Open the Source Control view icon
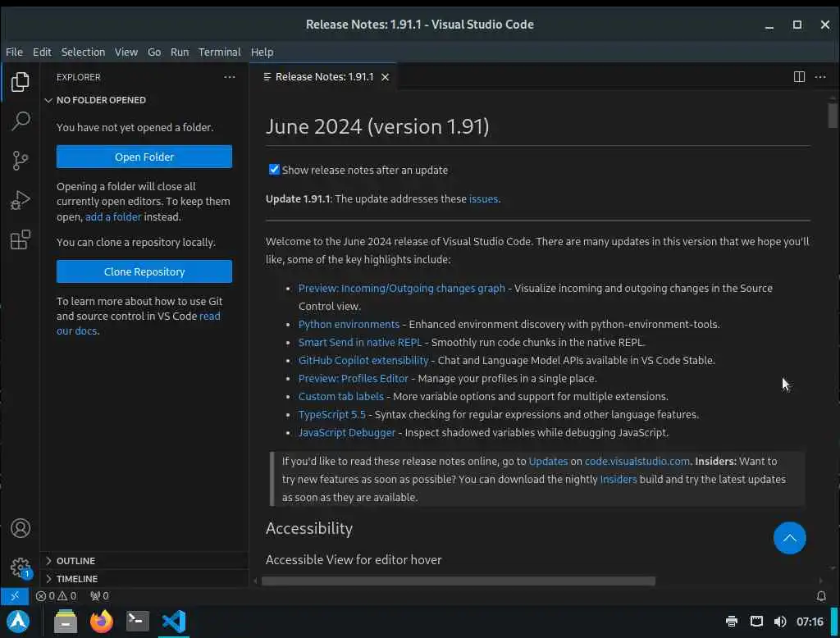This screenshot has width=840, height=638. click(x=20, y=160)
